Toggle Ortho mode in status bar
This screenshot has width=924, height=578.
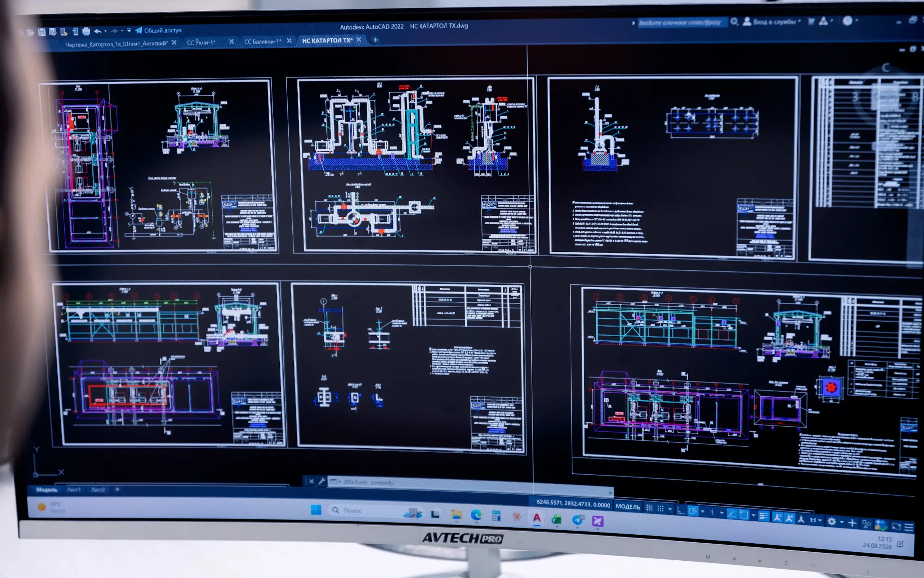[681, 510]
